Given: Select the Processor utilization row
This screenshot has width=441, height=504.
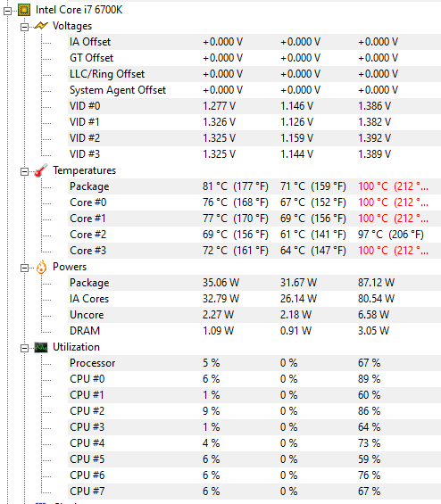Looking at the screenshot, I should 254,363.
